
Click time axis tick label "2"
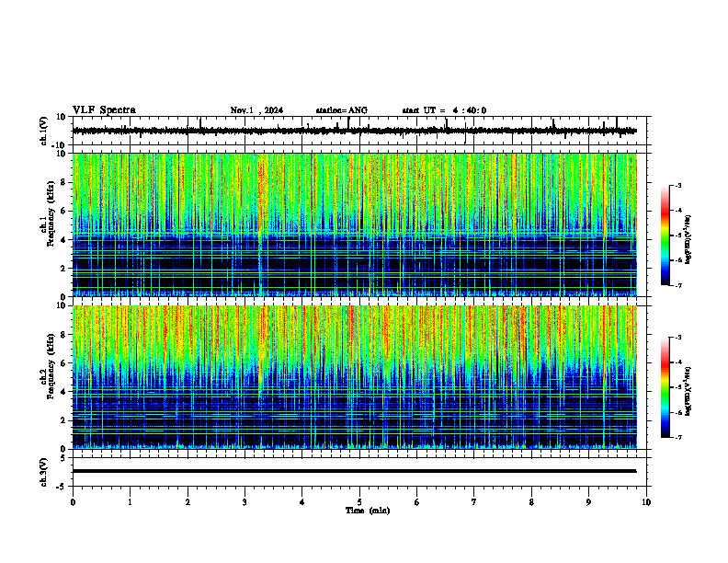pyautogui.click(x=188, y=502)
